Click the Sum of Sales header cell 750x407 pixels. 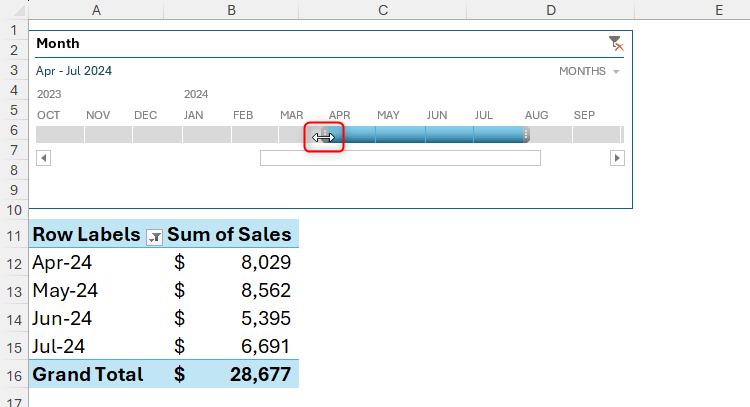232,235
